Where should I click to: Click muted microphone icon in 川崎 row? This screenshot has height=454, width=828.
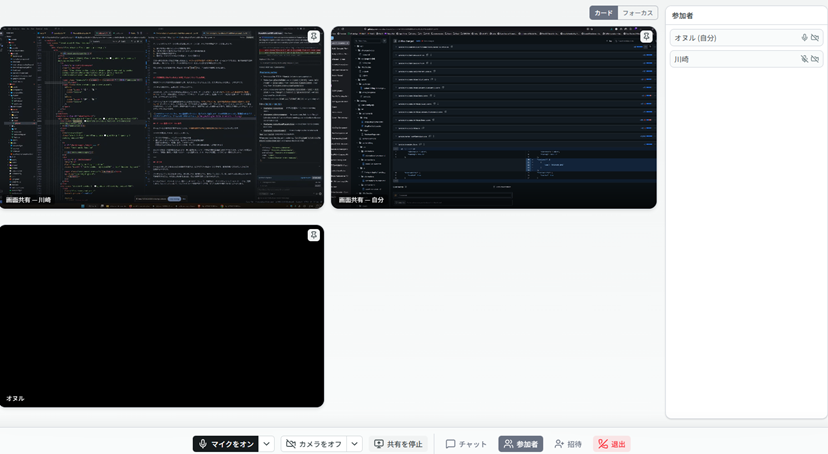point(804,59)
